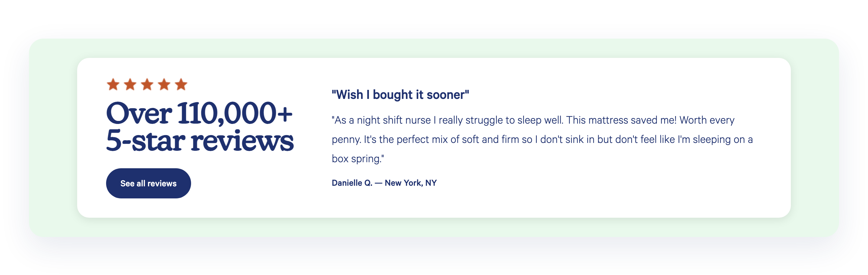Click the fifth and last rating star

point(181,84)
